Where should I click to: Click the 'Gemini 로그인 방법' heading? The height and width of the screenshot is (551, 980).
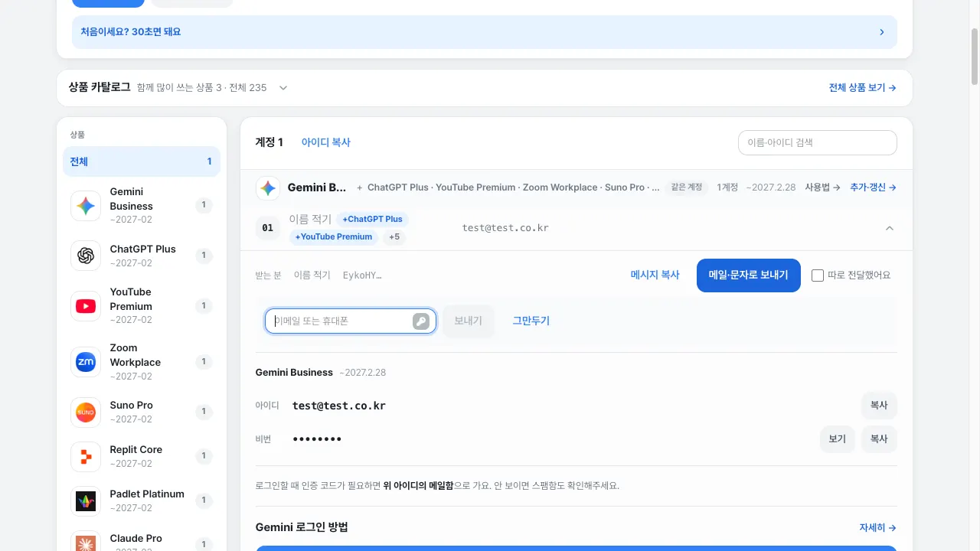pos(302,528)
